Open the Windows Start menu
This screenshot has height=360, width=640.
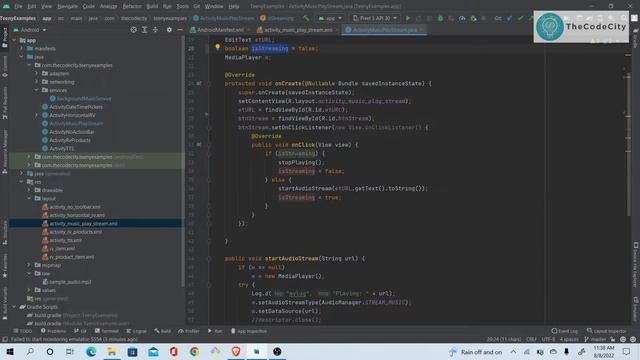10,352
